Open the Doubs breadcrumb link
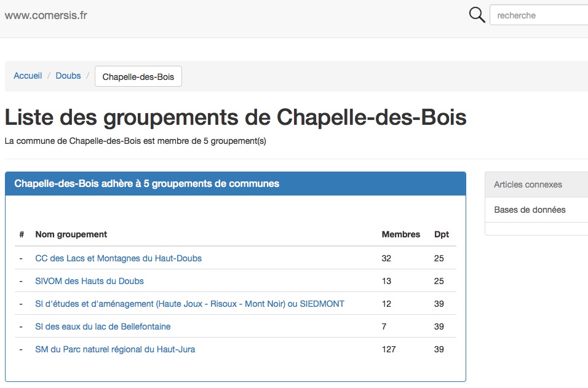The width and height of the screenshot is (588, 388). pos(68,76)
